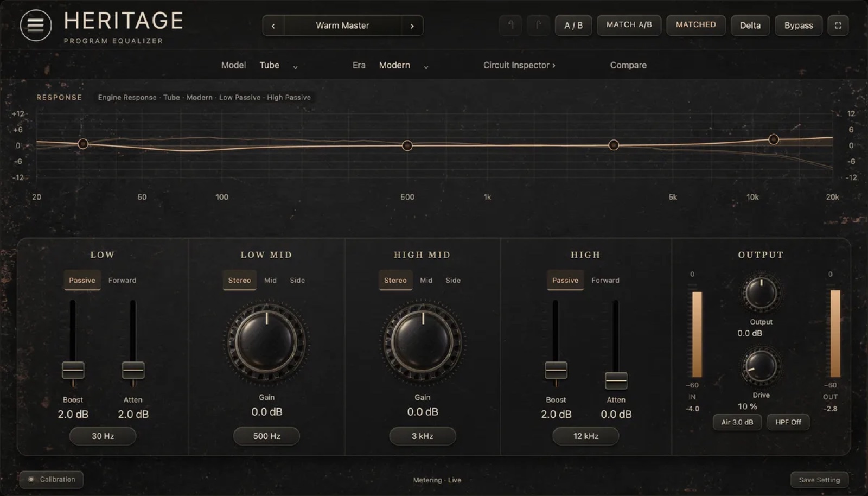868x496 pixels.
Task: Select the 12 kHz high band node on curve
Action: tap(774, 139)
